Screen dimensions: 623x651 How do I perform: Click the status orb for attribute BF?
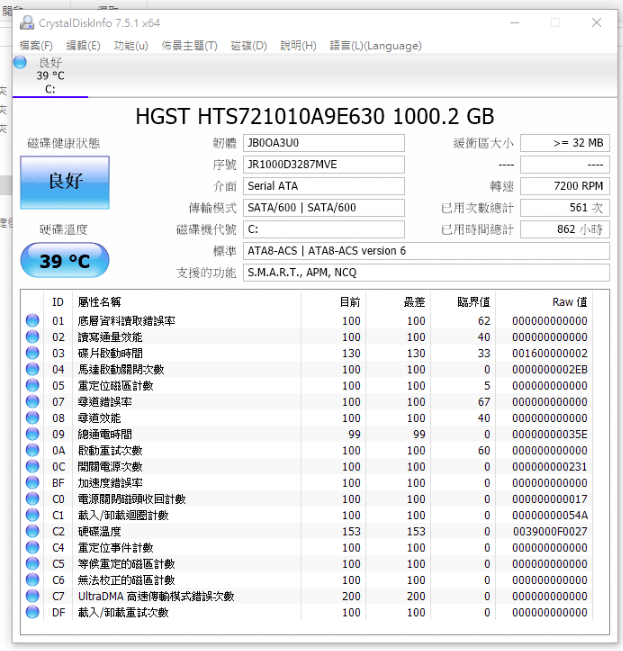pyautogui.click(x=32, y=482)
